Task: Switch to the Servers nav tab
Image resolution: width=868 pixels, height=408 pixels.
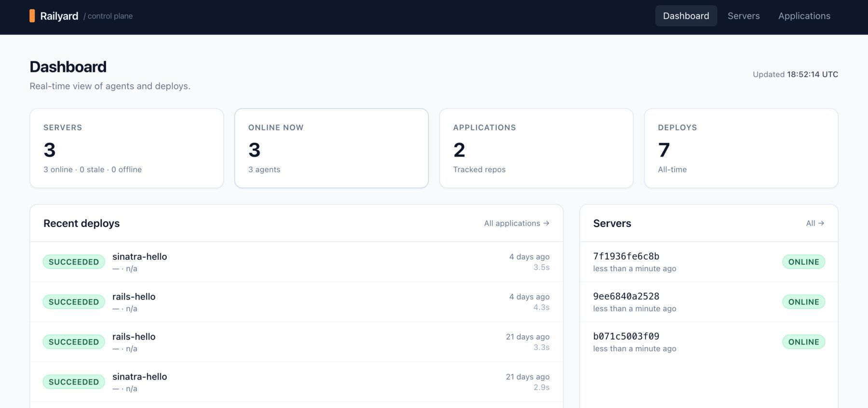Action: [x=743, y=16]
